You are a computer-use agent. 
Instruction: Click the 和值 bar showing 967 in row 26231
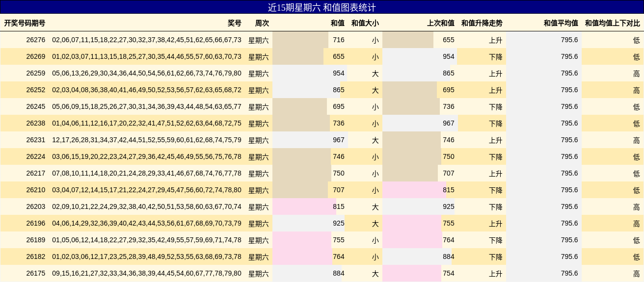click(310, 140)
